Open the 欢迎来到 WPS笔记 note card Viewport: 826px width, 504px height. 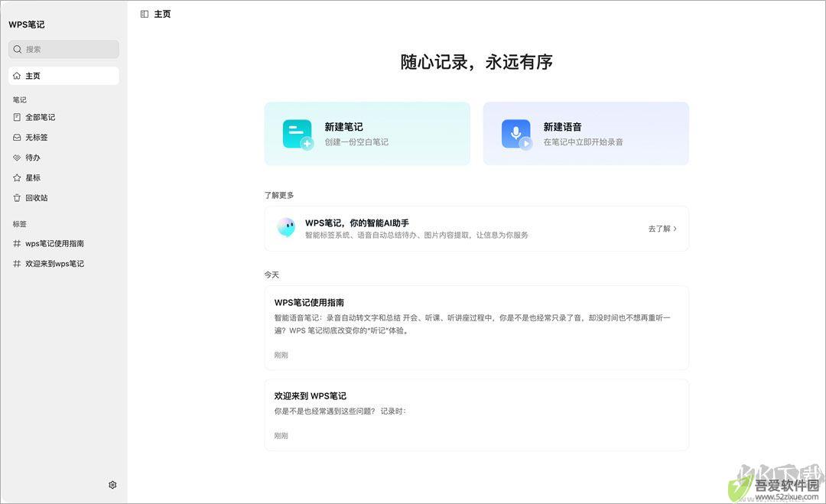(x=476, y=415)
